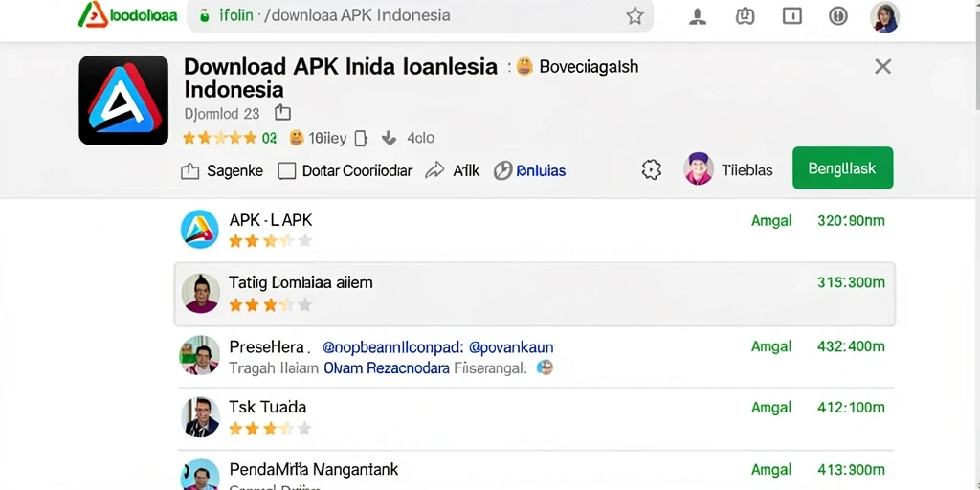This screenshot has width=980, height=490.
Task: Click the address bar URL field
Action: point(420,15)
